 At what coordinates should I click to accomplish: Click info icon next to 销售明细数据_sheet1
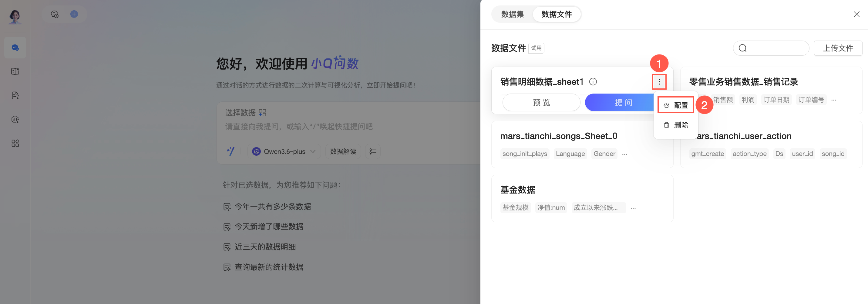[x=593, y=82]
